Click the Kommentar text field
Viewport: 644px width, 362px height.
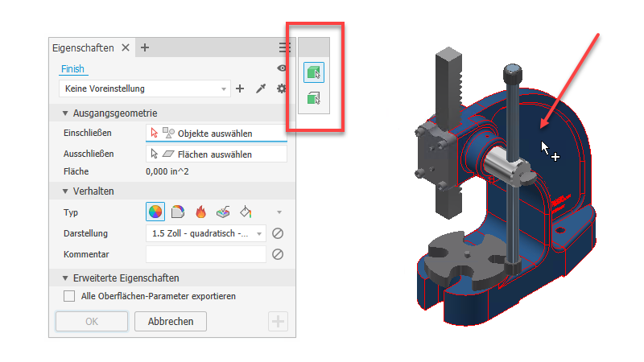point(206,254)
